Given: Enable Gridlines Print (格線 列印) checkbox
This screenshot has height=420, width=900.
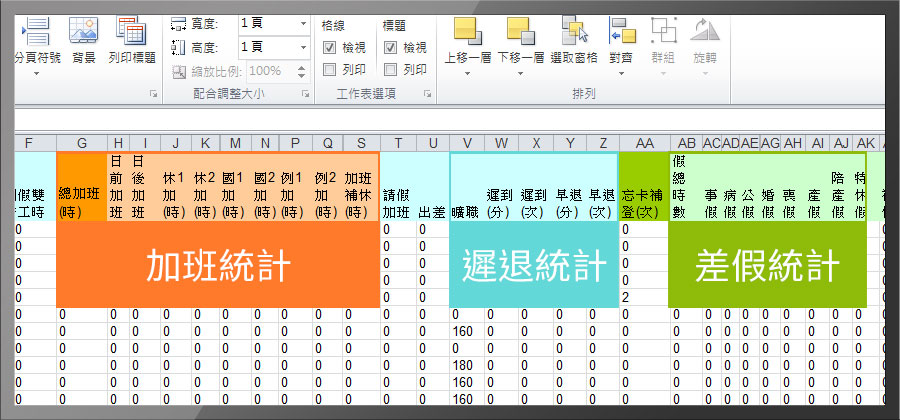Looking at the screenshot, I should (x=330, y=70).
